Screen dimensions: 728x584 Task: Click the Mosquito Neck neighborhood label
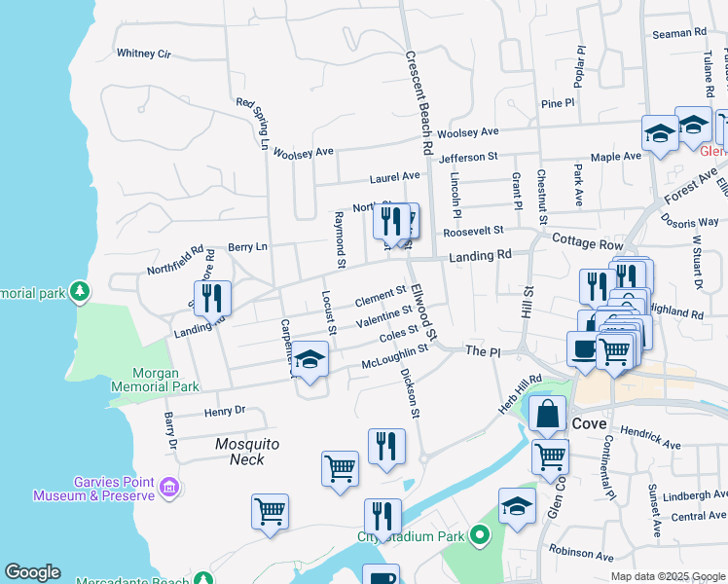point(247,452)
